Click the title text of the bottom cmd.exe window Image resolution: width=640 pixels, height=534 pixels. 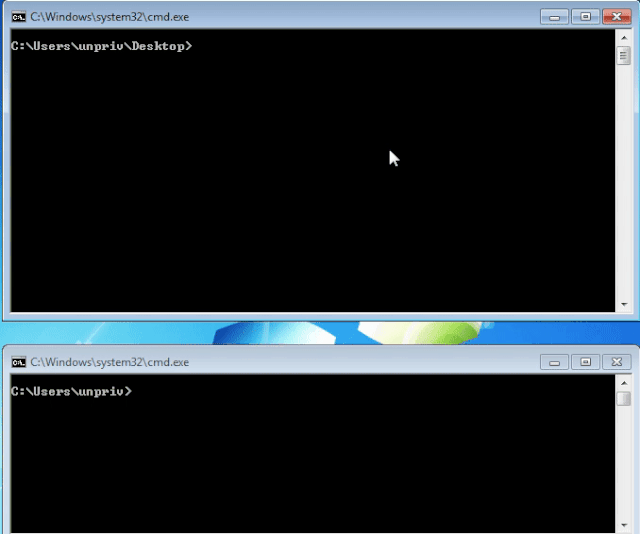pyautogui.click(x=109, y=362)
